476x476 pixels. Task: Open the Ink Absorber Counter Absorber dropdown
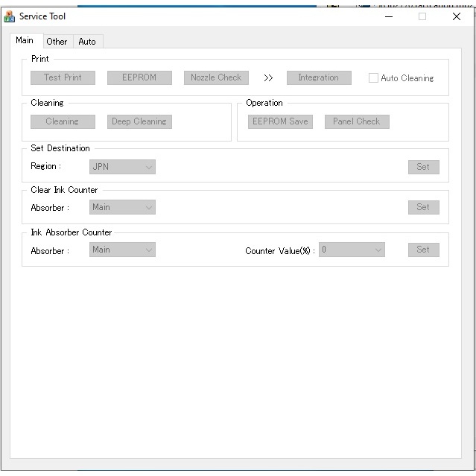point(122,250)
